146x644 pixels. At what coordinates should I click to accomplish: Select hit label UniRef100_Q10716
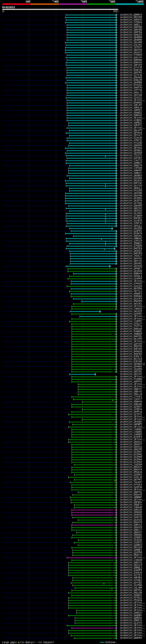pyautogui.click(x=131, y=186)
